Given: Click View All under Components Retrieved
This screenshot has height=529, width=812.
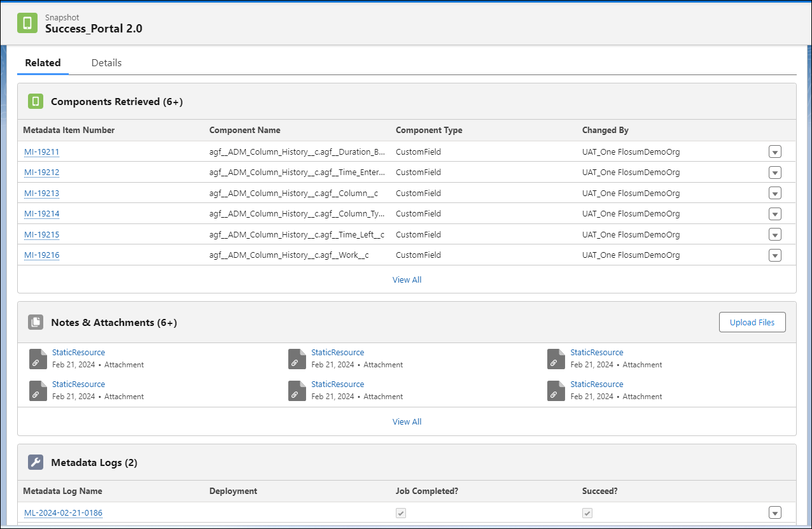Looking at the screenshot, I should (407, 279).
